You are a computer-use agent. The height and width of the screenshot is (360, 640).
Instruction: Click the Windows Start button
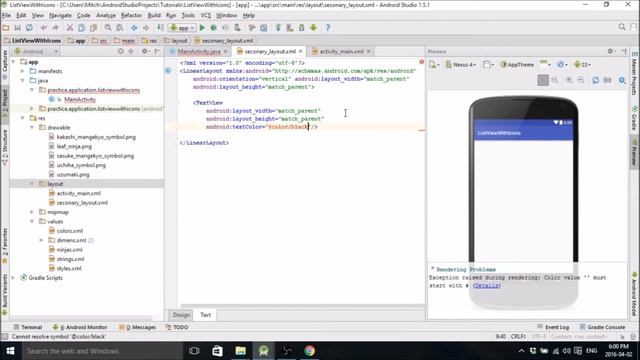[x=11, y=351]
